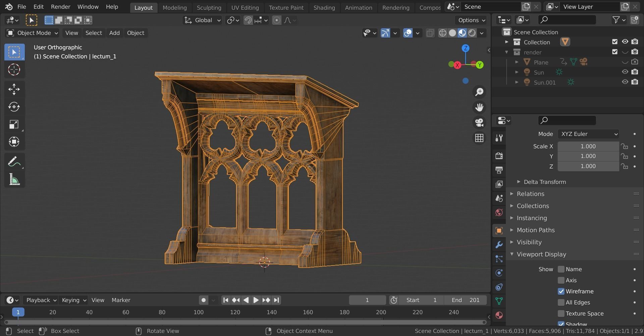Switch to wireframe viewport shading
The image size is (644, 336).
click(443, 33)
